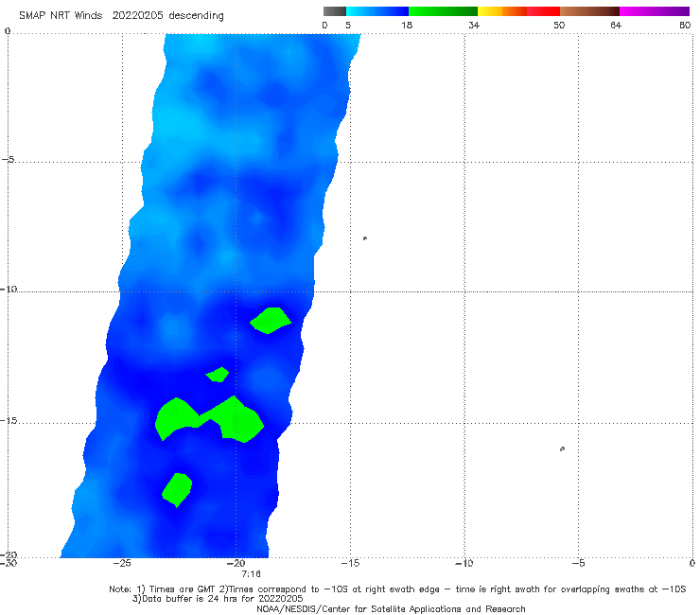
Task: Click the gray segment of the color bar
Action: [335, 11]
